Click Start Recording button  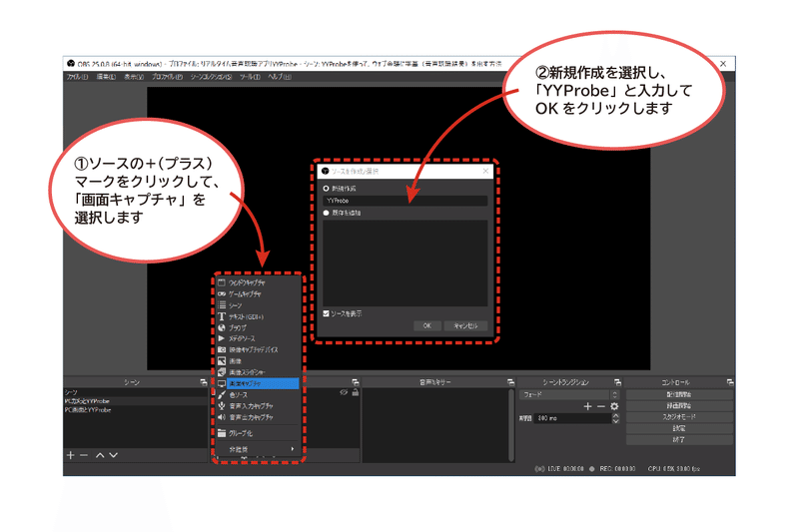click(x=679, y=406)
